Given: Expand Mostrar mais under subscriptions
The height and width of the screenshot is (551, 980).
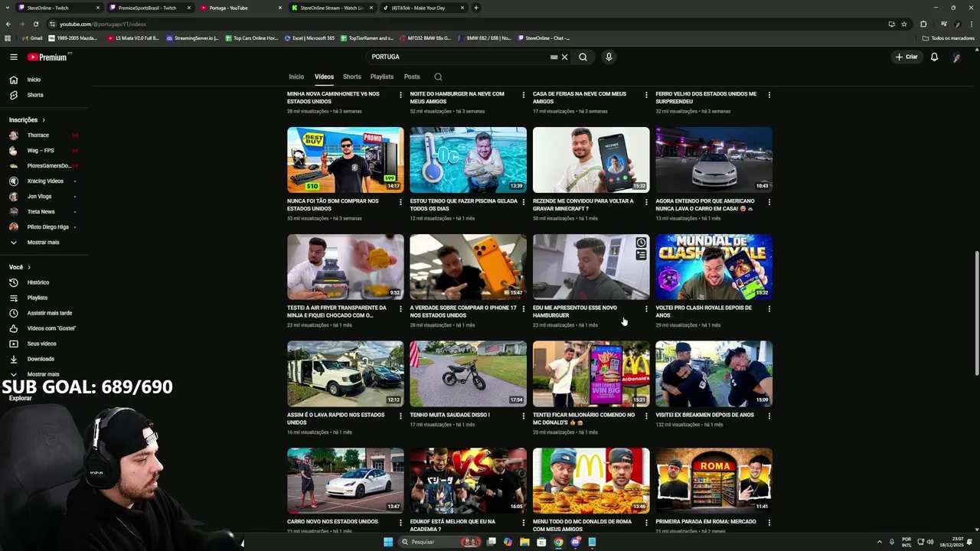Looking at the screenshot, I should [x=44, y=242].
